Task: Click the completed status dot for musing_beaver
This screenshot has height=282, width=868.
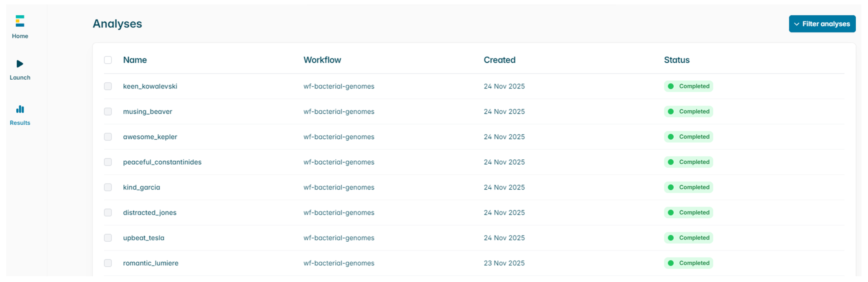Action: click(x=671, y=111)
